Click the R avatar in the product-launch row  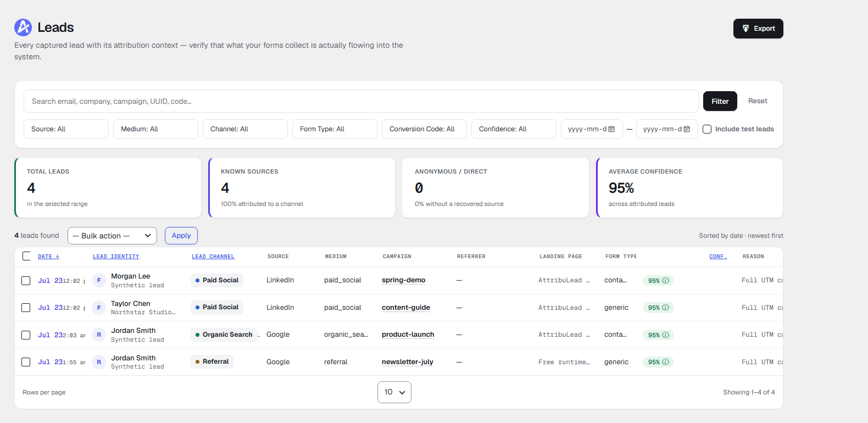pos(99,335)
